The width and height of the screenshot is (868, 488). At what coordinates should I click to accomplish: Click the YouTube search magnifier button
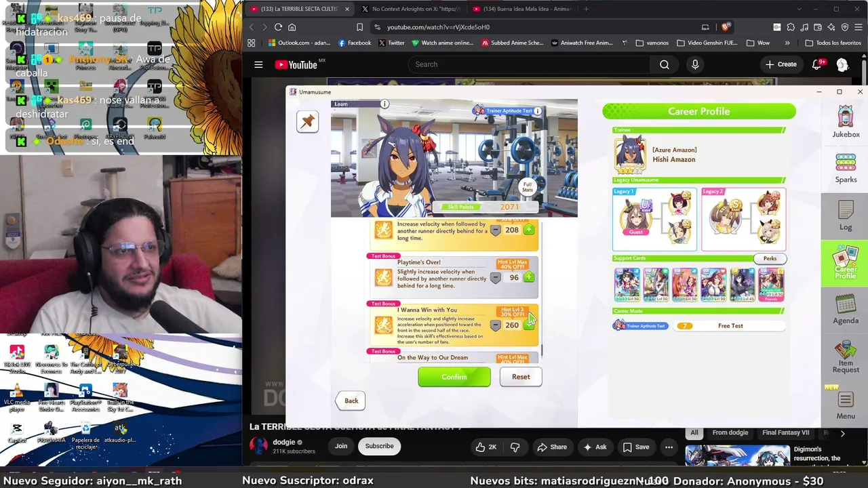coord(665,64)
